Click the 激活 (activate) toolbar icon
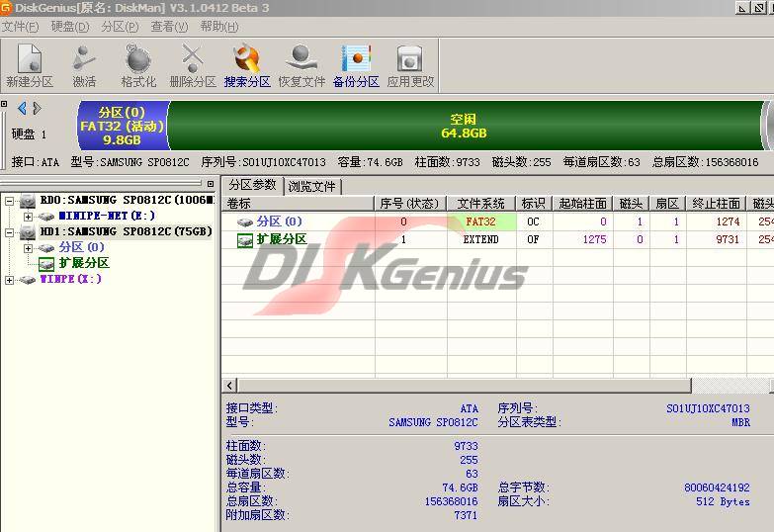Screen dimensions: 774x532 pos(84,58)
